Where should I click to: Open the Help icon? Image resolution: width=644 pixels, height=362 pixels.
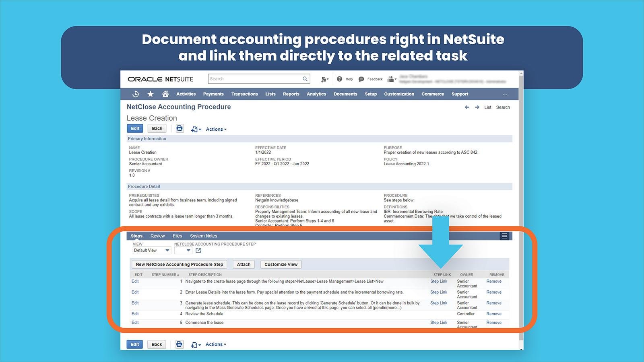pyautogui.click(x=339, y=79)
